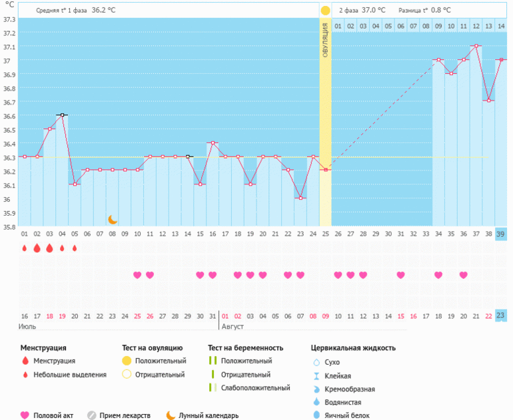513x420 pixels.
Task: Click the Сухо cervical fluid legend icon
Action: click(x=316, y=362)
